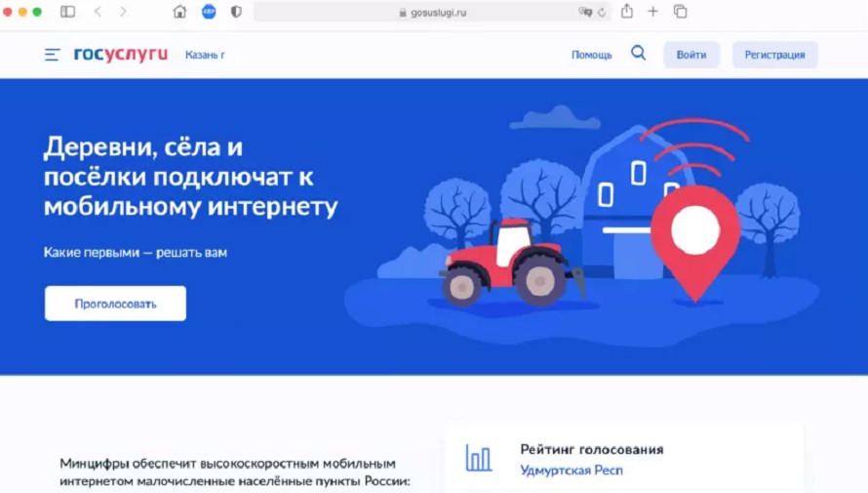The height and width of the screenshot is (493, 868).
Task: Reload the page with refresh icon
Action: click(602, 12)
